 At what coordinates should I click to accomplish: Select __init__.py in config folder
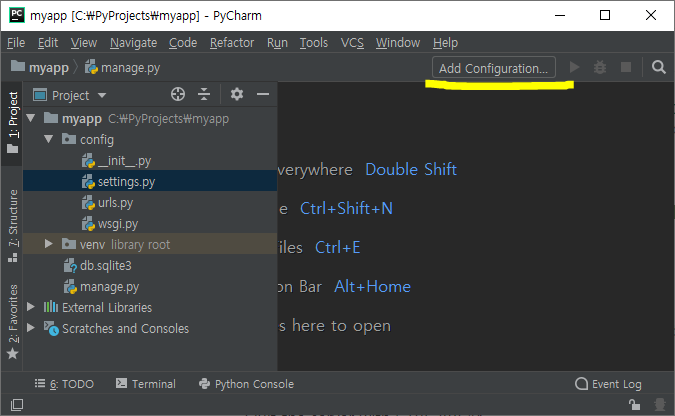point(150,161)
